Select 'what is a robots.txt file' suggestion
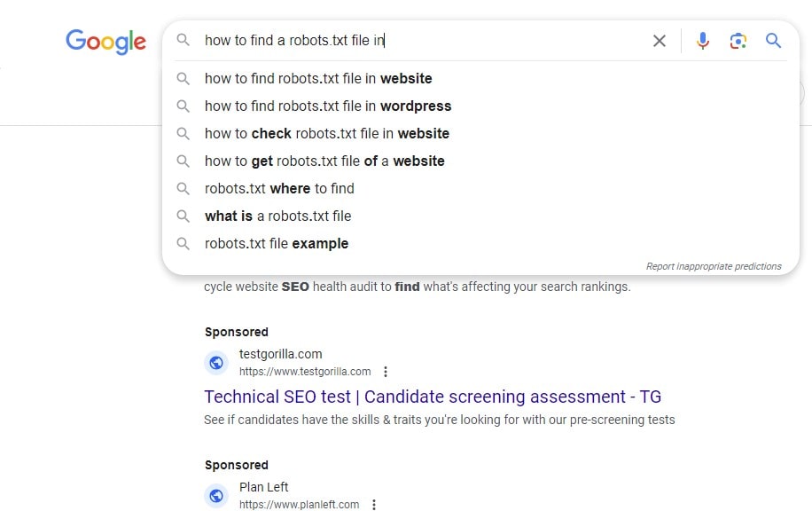This screenshot has width=812, height=511. point(480,216)
